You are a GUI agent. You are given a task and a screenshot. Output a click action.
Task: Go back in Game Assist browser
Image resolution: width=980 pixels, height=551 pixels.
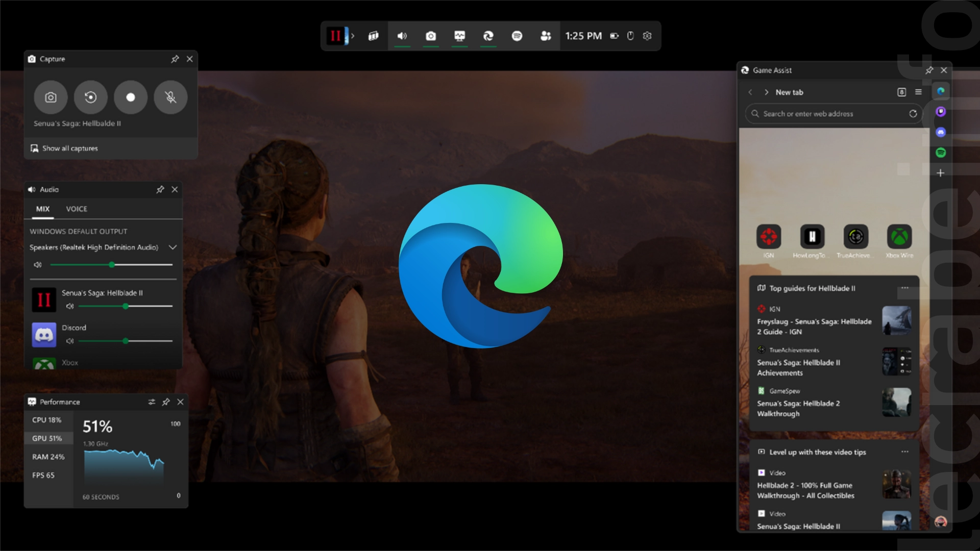pos(750,92)
